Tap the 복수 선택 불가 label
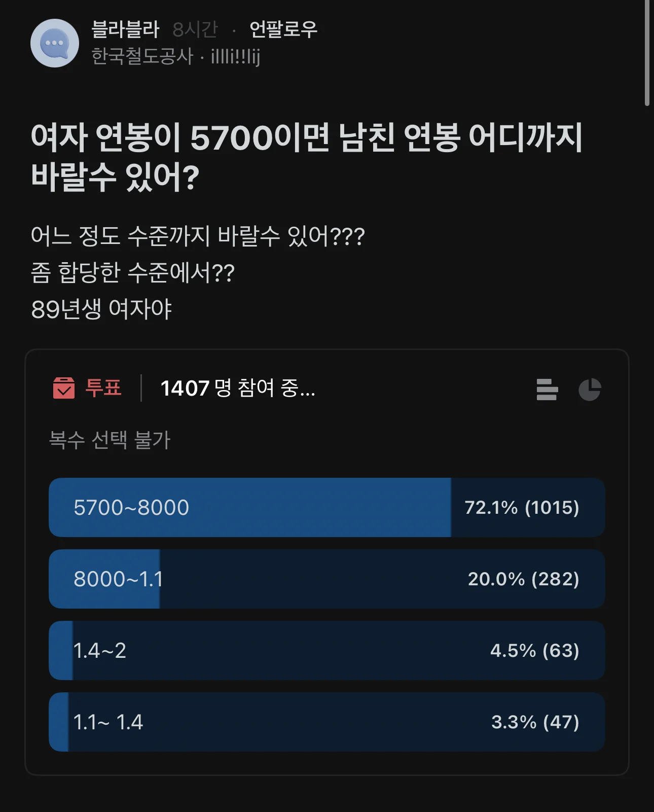This screenshot has width=654, height=812. click(x=110, y=440)
